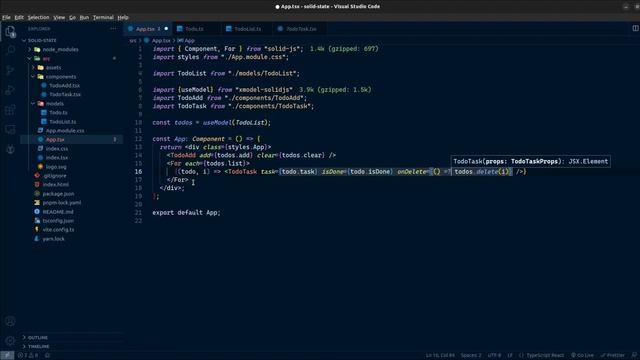Open vite.config.ts in the explorer
This screenshot has height=360, width=640.
pos(58,230)
